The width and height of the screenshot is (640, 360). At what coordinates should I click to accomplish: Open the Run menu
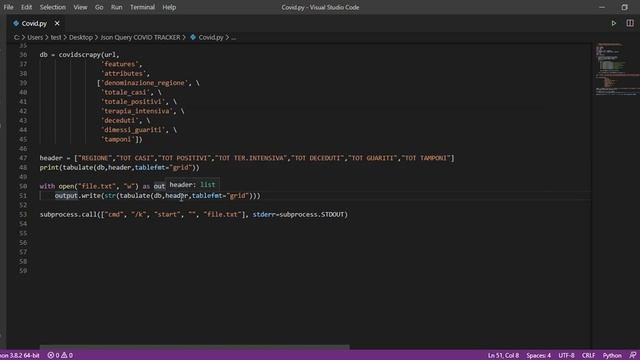point(117,7)
